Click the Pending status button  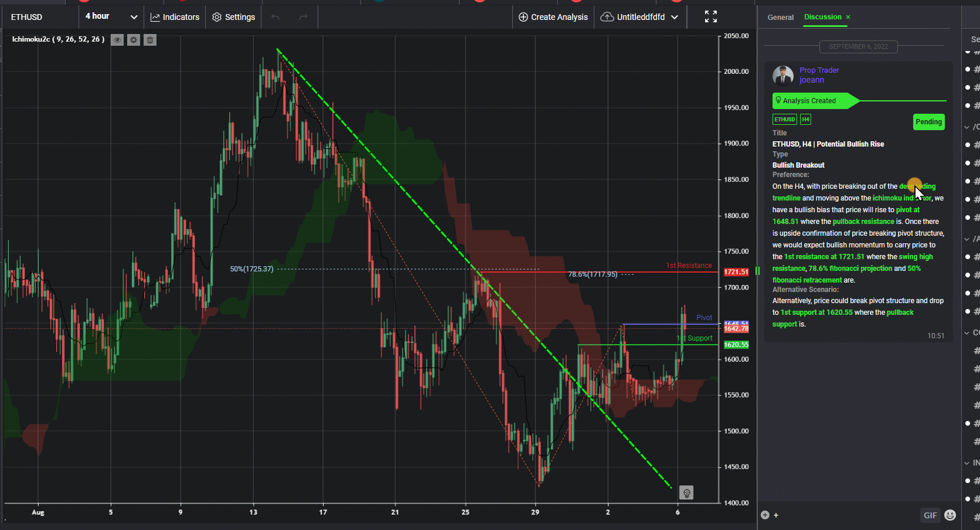(928, 122)
